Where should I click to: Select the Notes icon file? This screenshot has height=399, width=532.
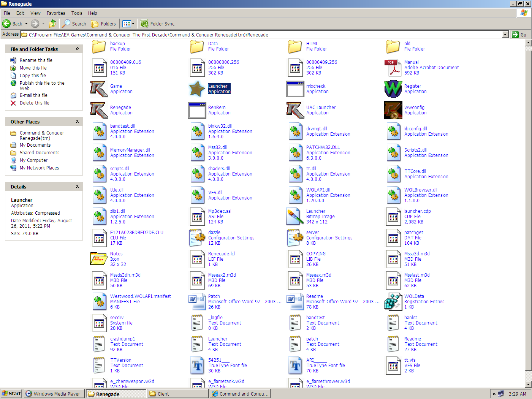99,259
